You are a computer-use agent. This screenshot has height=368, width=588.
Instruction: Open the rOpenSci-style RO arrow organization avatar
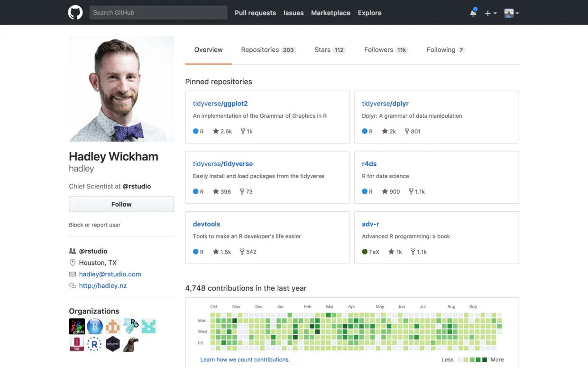[x=130, y=326]
